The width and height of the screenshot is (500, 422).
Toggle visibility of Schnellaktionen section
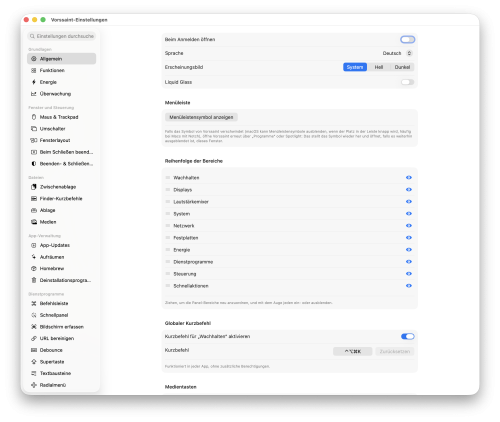coord(409,286)
